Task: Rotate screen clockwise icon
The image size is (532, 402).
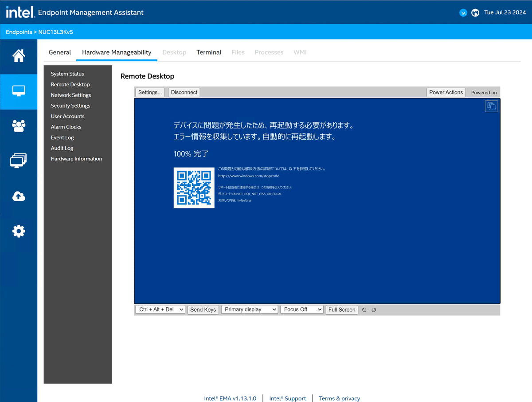Action: pos(364,310)
